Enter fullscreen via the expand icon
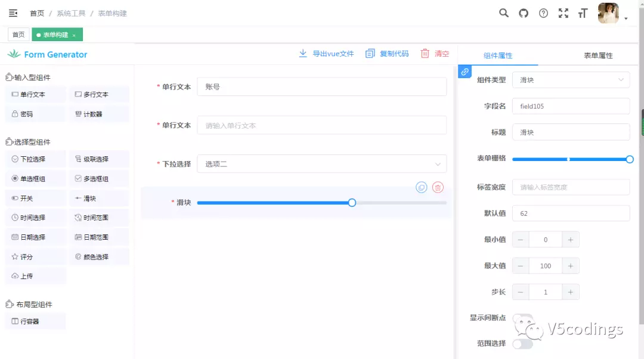644x359 pixels. click(563, 13)
